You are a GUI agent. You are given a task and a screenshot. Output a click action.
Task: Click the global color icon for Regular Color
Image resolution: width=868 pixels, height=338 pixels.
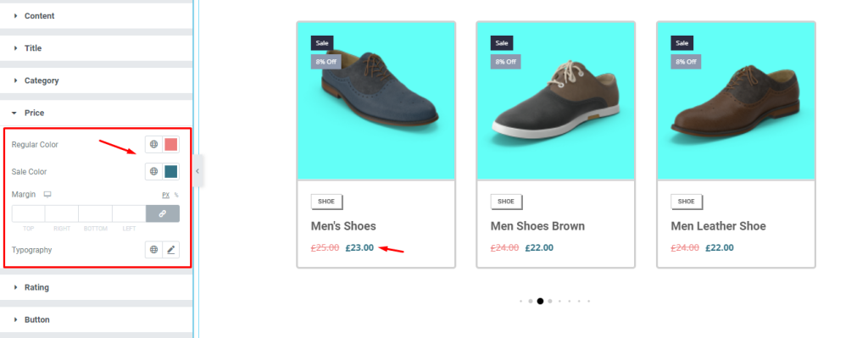pos(154,144)
